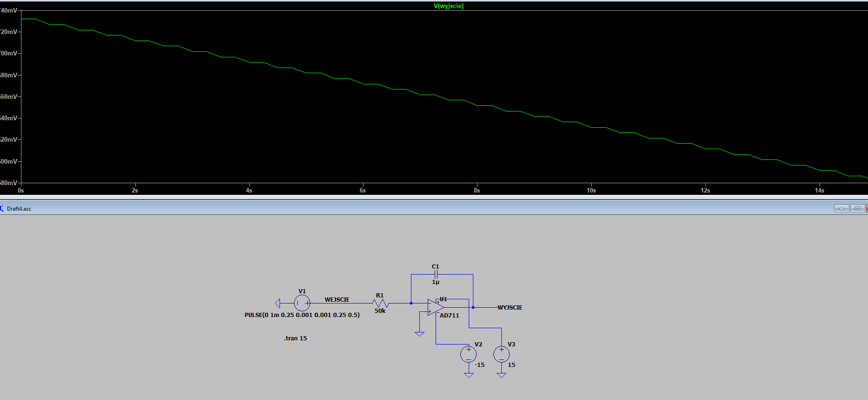Select the V2 voltage source symbol

[x=469, y=354]
